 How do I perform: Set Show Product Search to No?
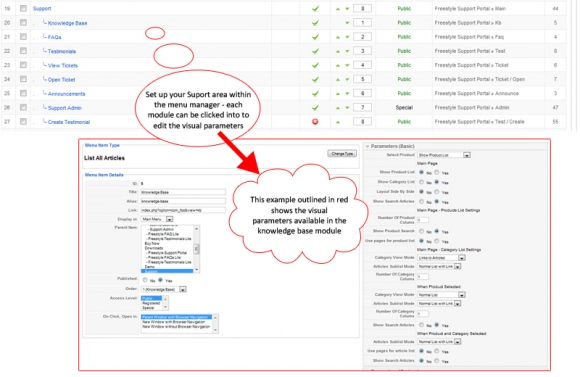421,231
